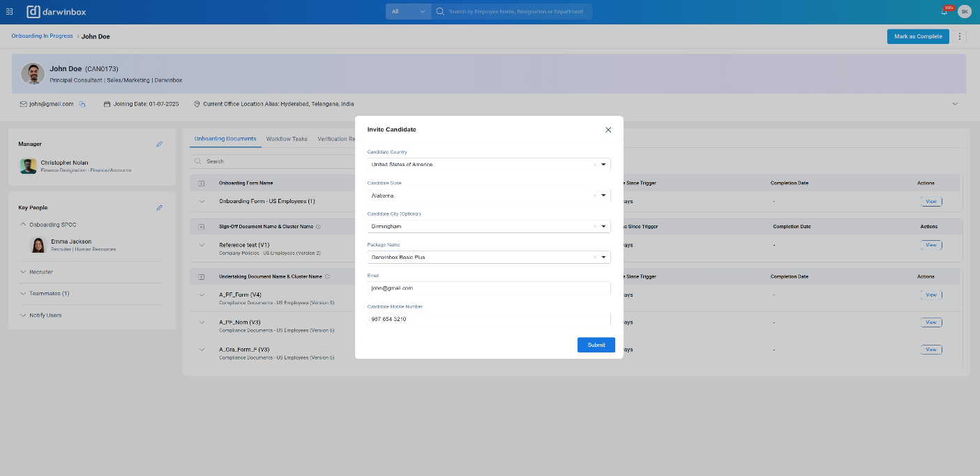The image size is (980, 476).
Task: Expand all rows beside Sign-Off Document Name header
Action: pyautogui.click(x=202, y=227)
